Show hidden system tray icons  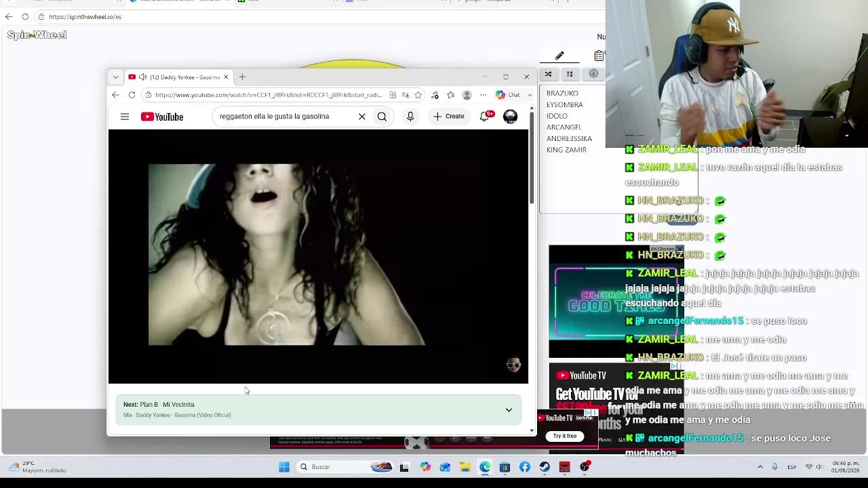point(760,467)
